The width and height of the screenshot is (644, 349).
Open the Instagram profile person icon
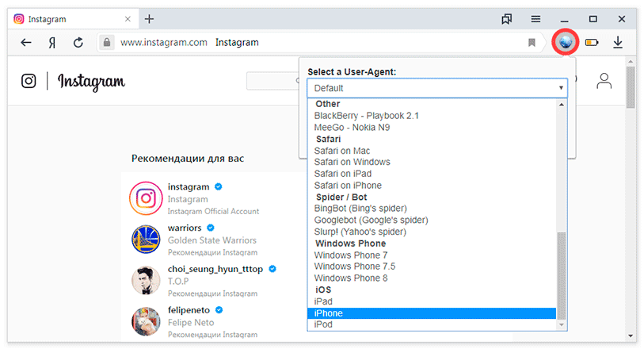coord(604,81)
